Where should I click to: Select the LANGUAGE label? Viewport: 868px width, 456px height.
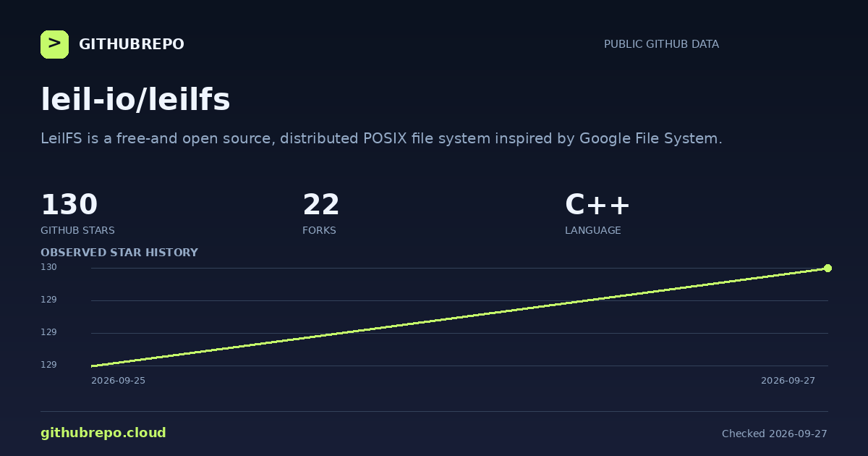(x=592, y=230)
